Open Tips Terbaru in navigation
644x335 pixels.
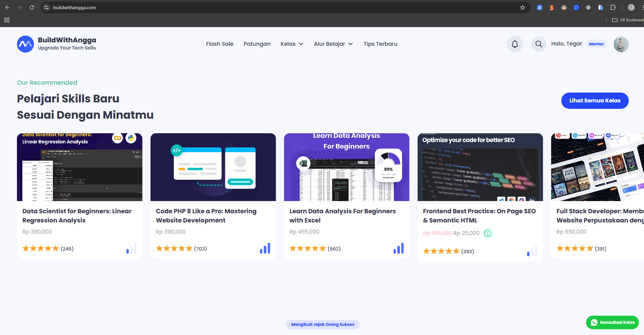tap(380, 44)
